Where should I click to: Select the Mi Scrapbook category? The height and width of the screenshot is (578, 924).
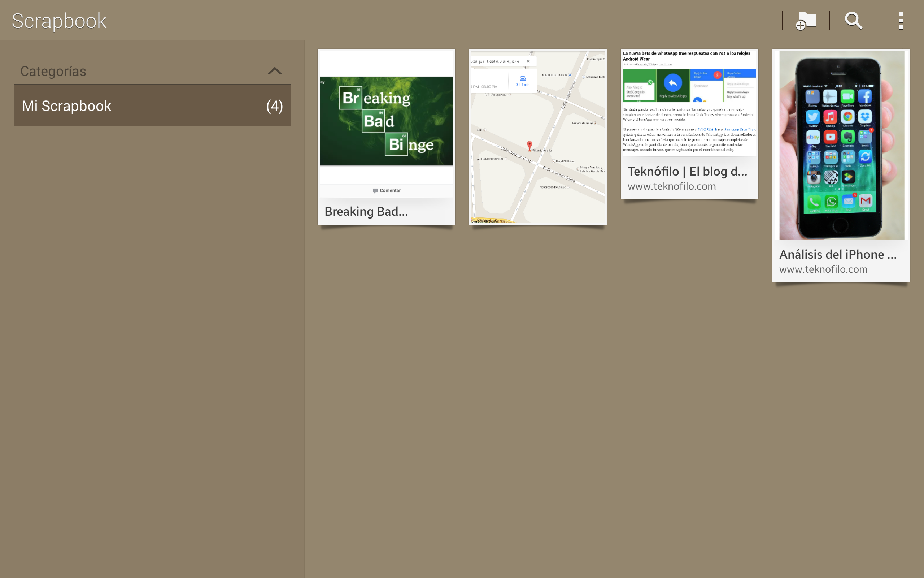coord(152,106)
